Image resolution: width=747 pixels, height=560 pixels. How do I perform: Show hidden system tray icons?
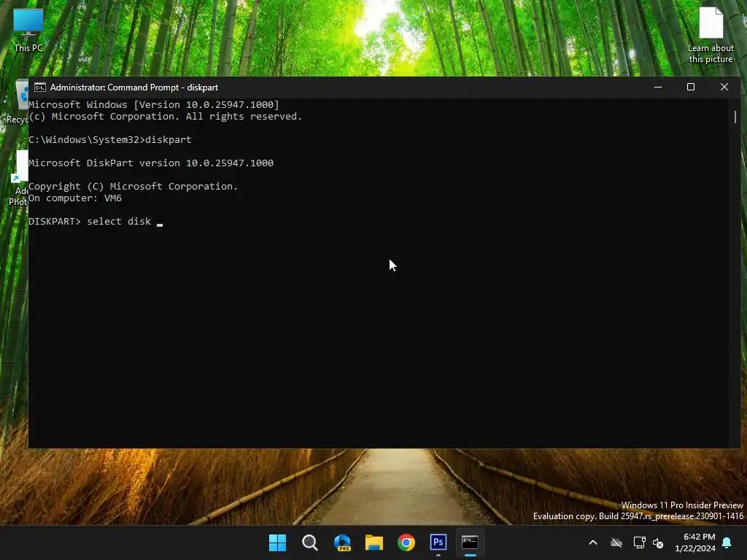593,542
